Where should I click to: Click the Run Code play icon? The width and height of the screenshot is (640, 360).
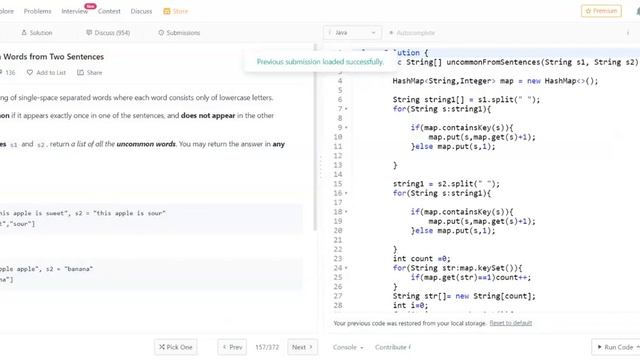coord(599,347)
